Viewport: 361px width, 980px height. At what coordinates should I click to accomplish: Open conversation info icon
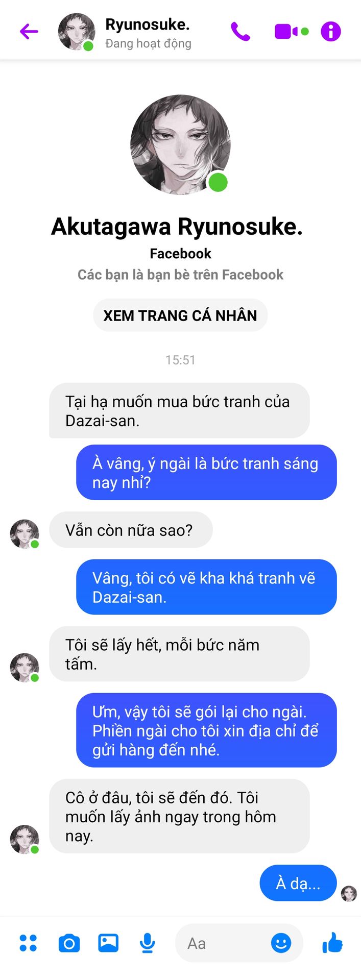(331, 32)
